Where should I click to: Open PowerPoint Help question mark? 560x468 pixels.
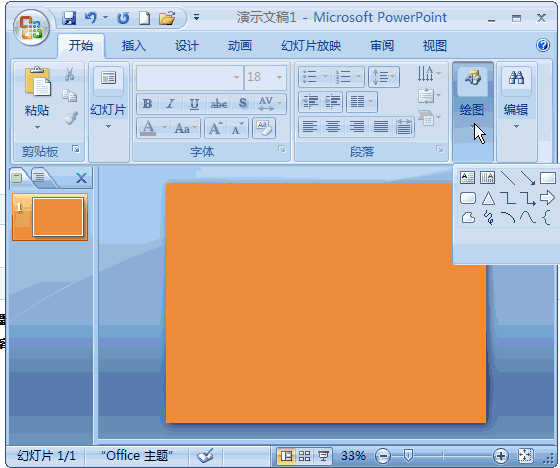pos(542,45)
